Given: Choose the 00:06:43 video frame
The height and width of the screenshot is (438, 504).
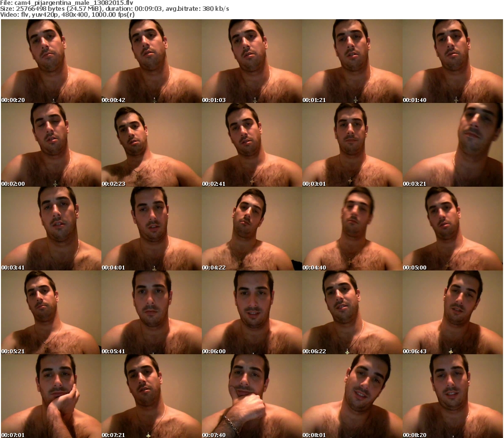Looking at the screenshot, I should [453, 312].
